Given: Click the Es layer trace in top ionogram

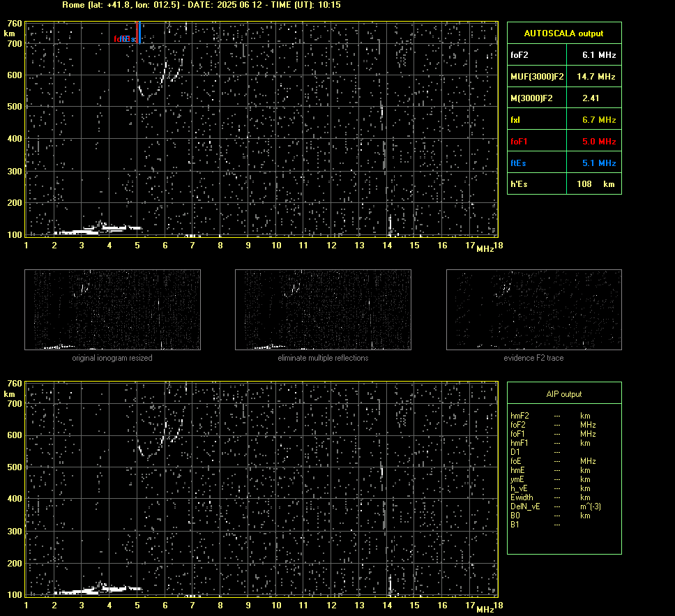Looking at the screenshot, I should pyautogui.click(x=97, y=230).
